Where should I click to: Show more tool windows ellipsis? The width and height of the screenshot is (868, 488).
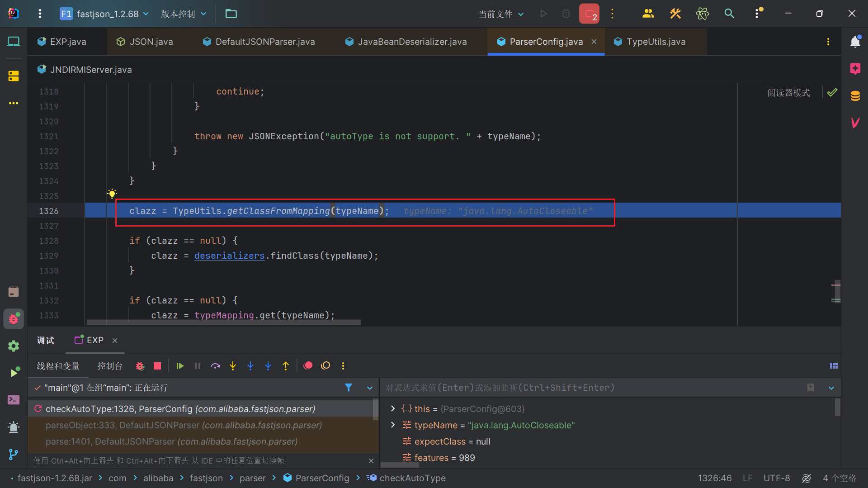[14, 103]
